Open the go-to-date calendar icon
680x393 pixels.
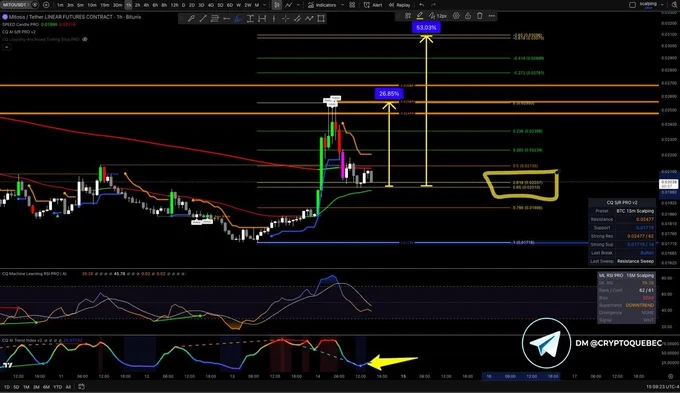click(x=81, y=387)
